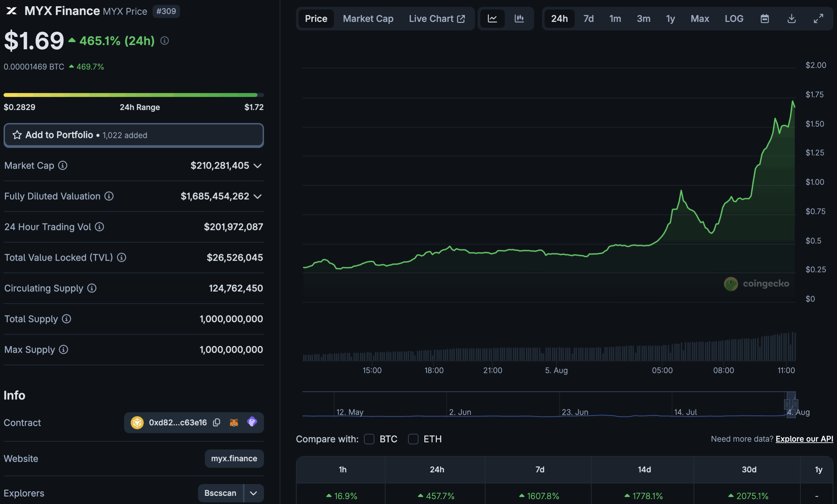Select 3m time range
Viewport: 837px width, 504px height.
point(643,18)
